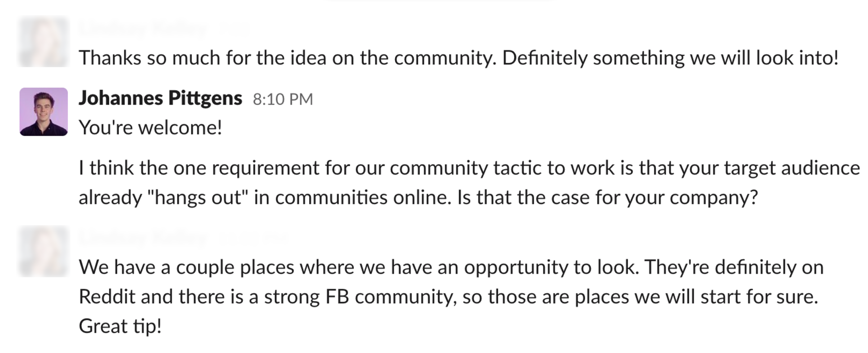The image size is (868, 353).
Task: Click the blurred sender name at the top
Action: point(144,29)
